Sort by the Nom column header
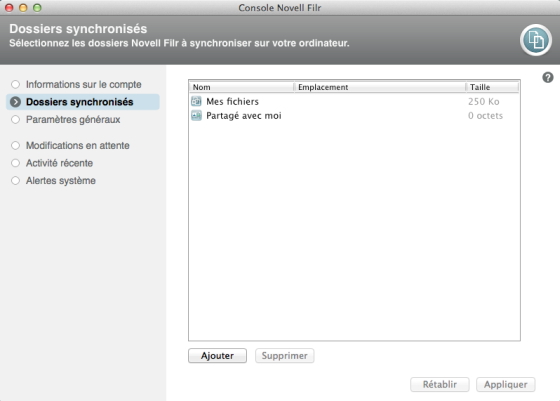Screen dimensions: 560x401 coord(241,87)
